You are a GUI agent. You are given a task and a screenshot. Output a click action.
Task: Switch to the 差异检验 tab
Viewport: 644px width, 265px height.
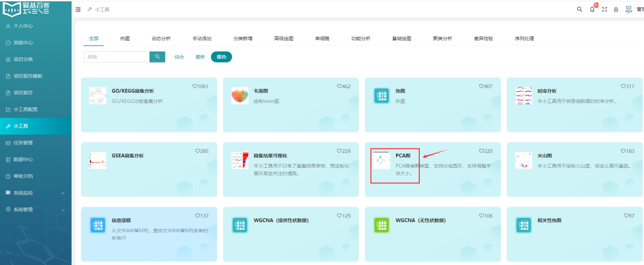pos(484,39)
